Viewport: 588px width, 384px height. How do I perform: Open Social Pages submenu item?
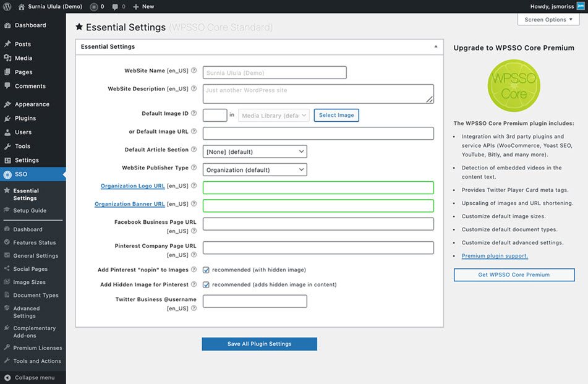pyautogui.click(x=30, y=269)
